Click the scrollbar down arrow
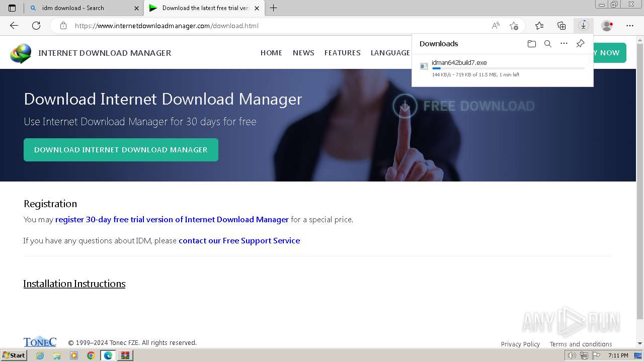Image resolution: width=644 pixels, height=362 pixels. [640, 343]
